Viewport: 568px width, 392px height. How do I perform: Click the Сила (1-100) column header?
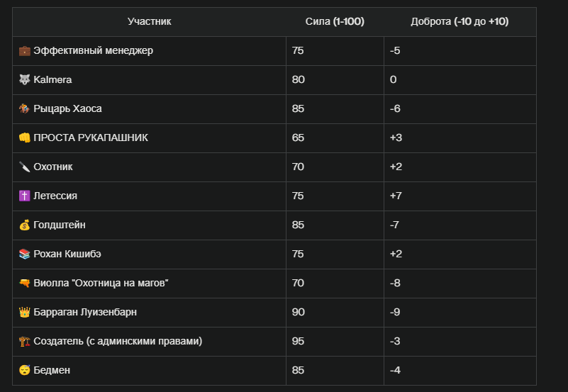[335, 21]
